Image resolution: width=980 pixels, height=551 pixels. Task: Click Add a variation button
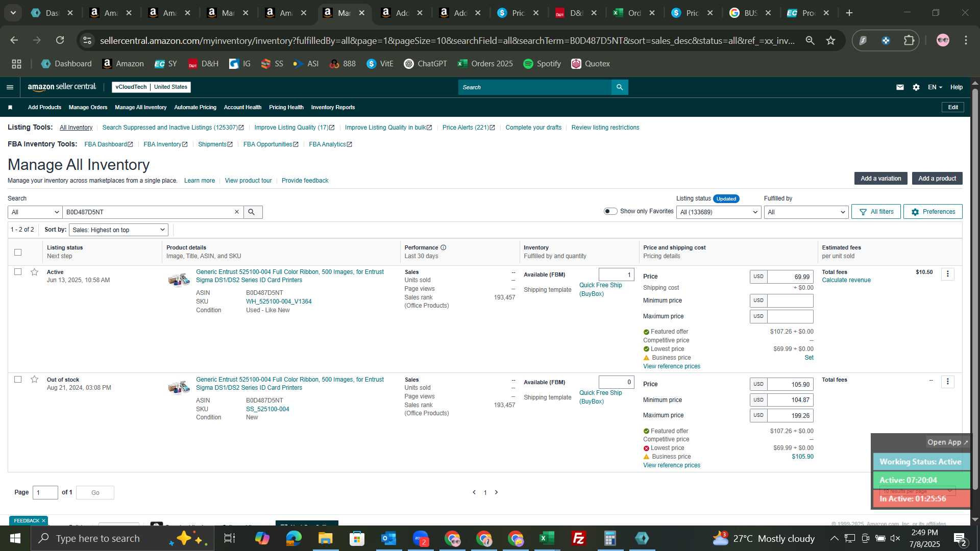pos(881,179)
